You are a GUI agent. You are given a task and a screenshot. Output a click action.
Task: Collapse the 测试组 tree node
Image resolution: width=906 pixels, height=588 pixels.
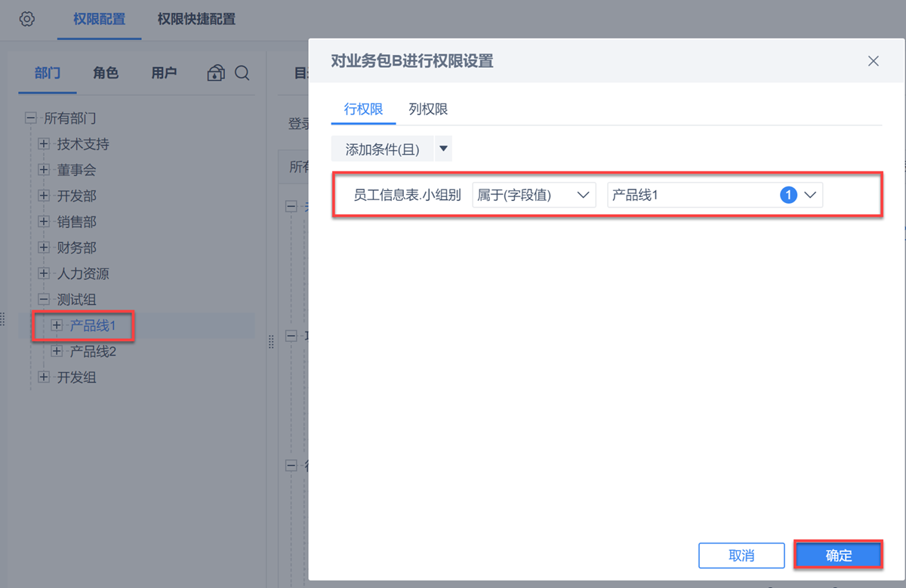coord(44,300)
